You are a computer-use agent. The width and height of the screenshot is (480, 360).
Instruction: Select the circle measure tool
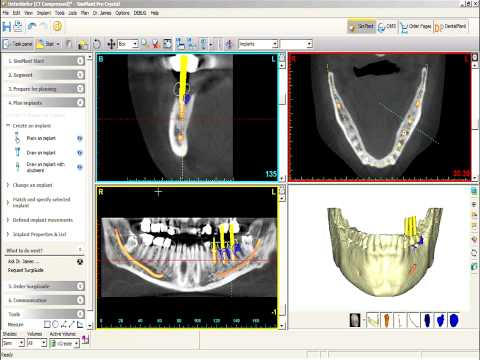(x=55, y=324)
